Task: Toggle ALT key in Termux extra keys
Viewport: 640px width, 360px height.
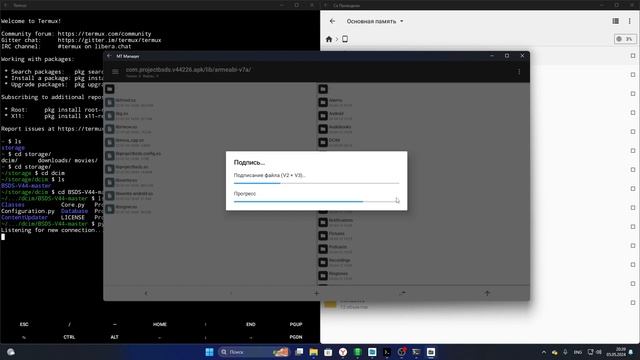Action: (x=114, y=337)
